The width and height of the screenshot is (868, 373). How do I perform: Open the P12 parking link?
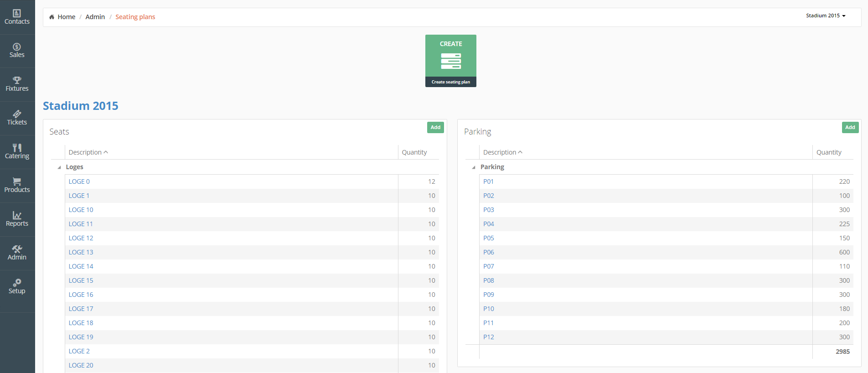(x=488, y=337)
